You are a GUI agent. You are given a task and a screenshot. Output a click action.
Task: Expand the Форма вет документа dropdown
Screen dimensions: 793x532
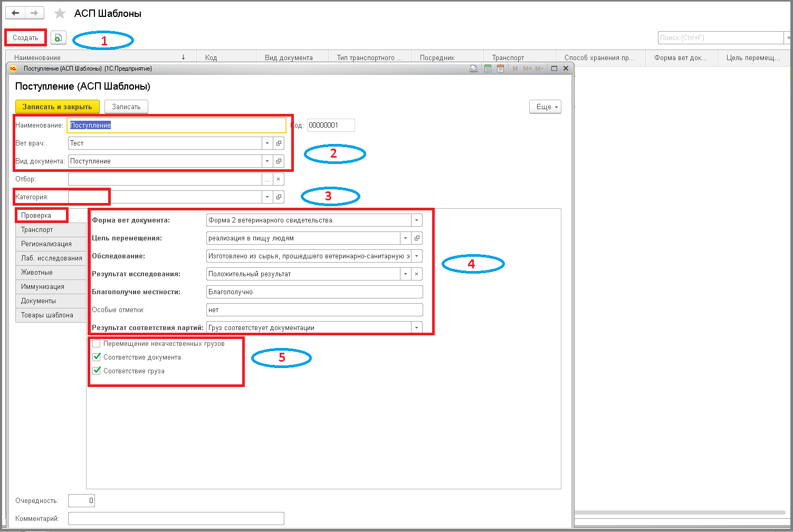coord(417,220)
